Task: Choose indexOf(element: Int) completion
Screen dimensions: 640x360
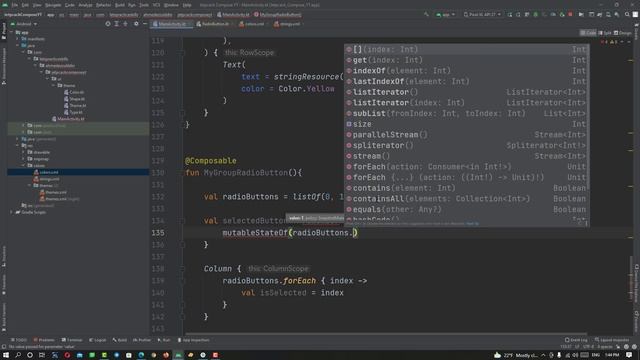Action: click(466, 71)
